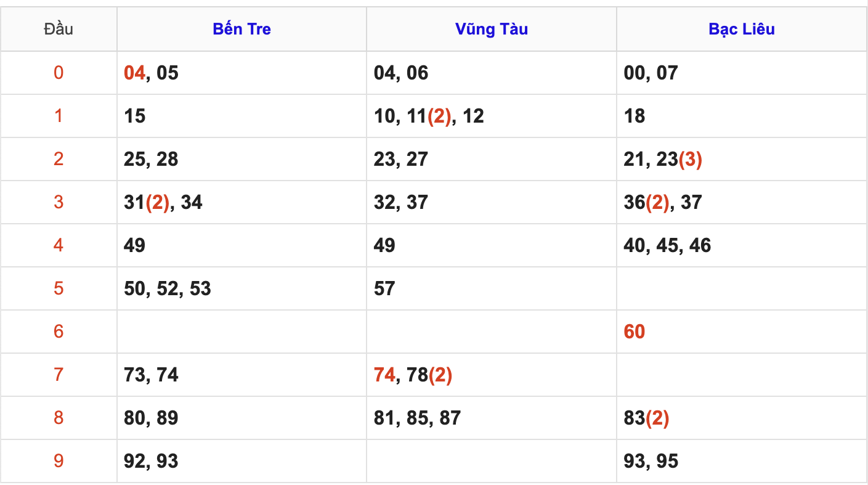868x485 pixels.
Task: Select the Bạc Liêu header link
Action: click(x=742, y=29)
